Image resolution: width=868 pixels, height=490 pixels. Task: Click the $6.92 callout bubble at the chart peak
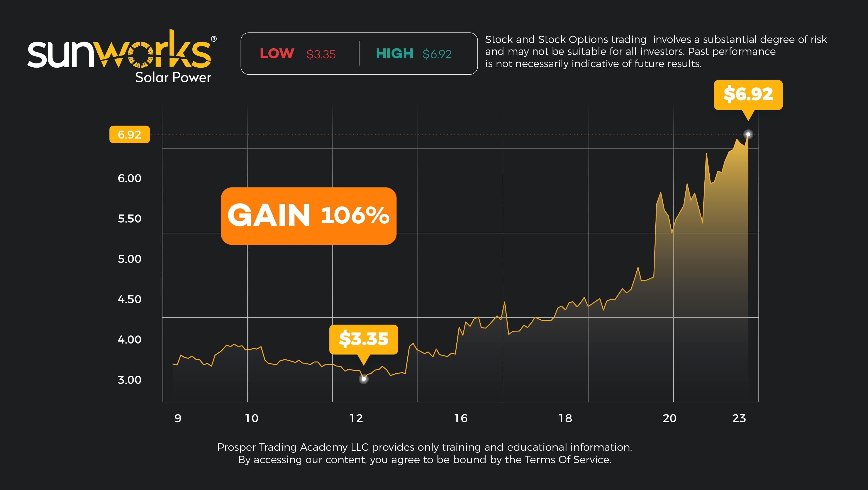click(x=748, y=94)
